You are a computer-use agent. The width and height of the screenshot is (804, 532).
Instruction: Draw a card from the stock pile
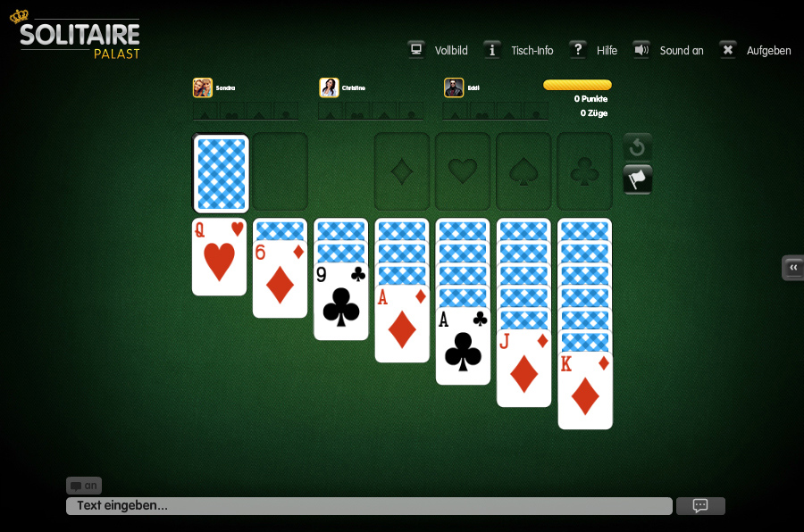pos(221,173)
